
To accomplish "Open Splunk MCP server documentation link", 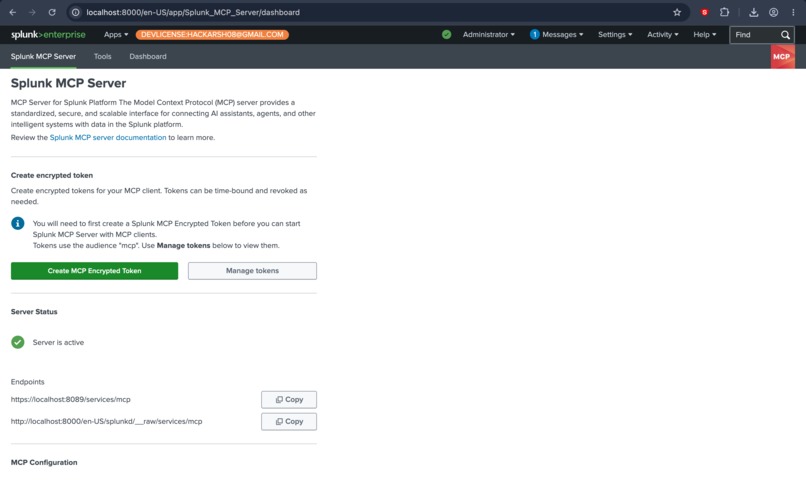I will coord(108,138).
